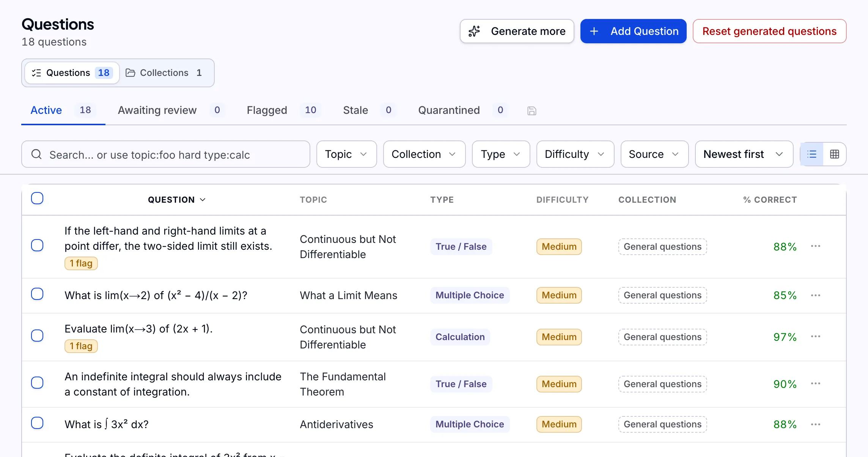The height and width of the screenshot is (457, 868).
Task: Open the Source filter dropdown
Action: 654,154
